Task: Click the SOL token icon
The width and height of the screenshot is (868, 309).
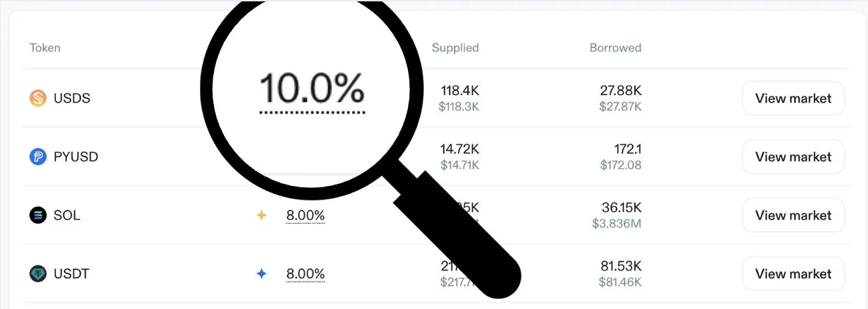Action: (x=38, y=215)
